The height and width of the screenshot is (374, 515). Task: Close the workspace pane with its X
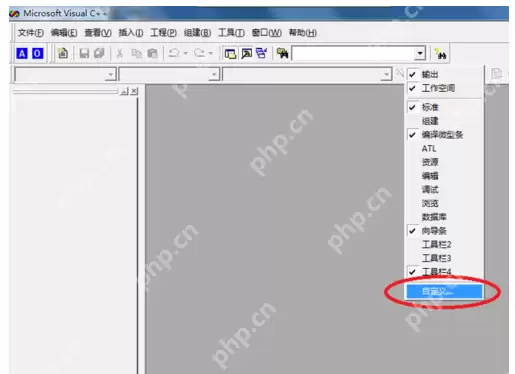coord(134,91)
